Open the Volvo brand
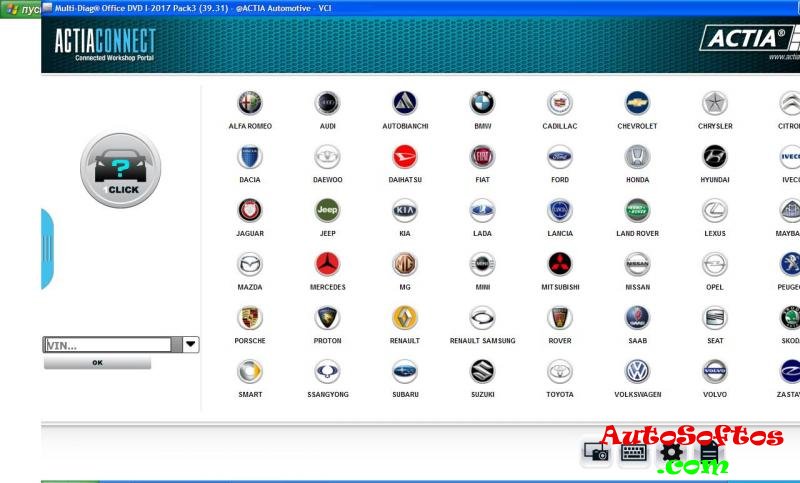The height and width of the screenshot is (483, 800). tap(715, 372)
